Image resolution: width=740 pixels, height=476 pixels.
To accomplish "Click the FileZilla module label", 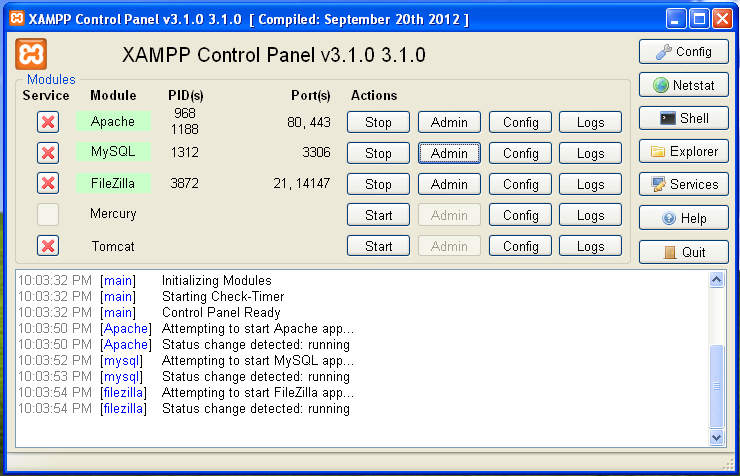I will [113, 183].
